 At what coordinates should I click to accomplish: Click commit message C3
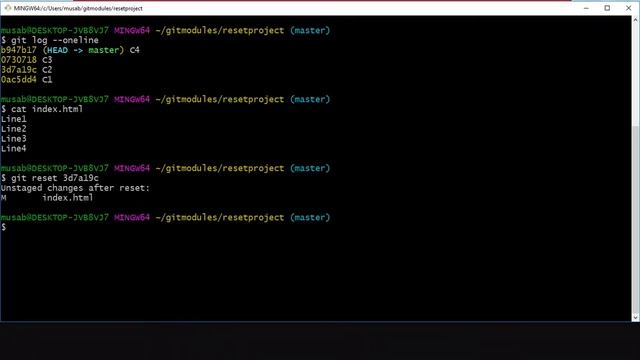pos(47,60)
